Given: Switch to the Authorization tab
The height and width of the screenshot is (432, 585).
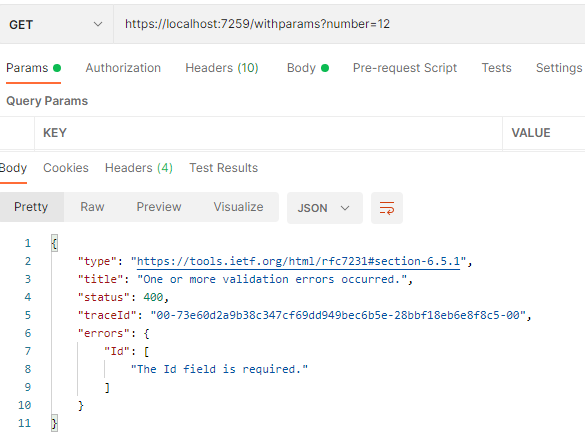Looking at the screenshot, I should [x=123, y=68].
